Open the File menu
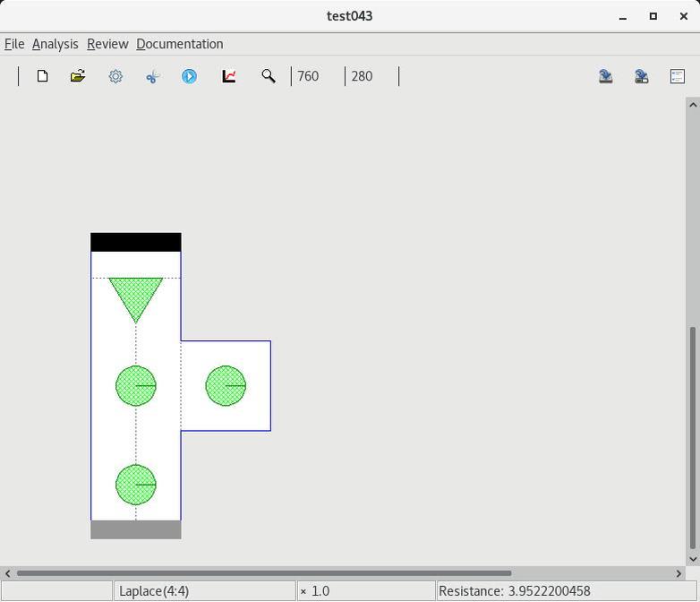This screenshot has width=700, height=602. coord(14,44)
